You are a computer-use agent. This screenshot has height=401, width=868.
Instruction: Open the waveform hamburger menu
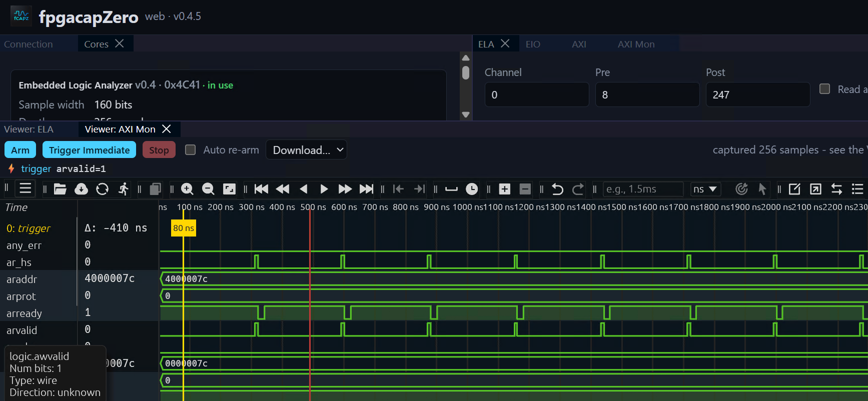point(26,189)
